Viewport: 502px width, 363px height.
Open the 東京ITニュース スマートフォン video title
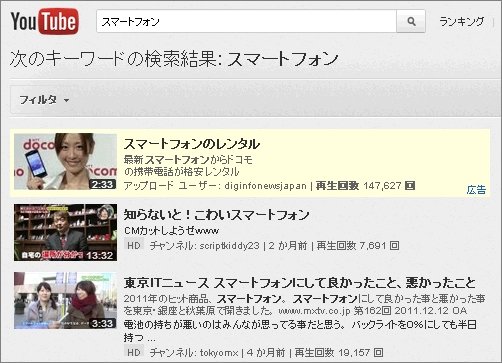(x=299, y=283)
